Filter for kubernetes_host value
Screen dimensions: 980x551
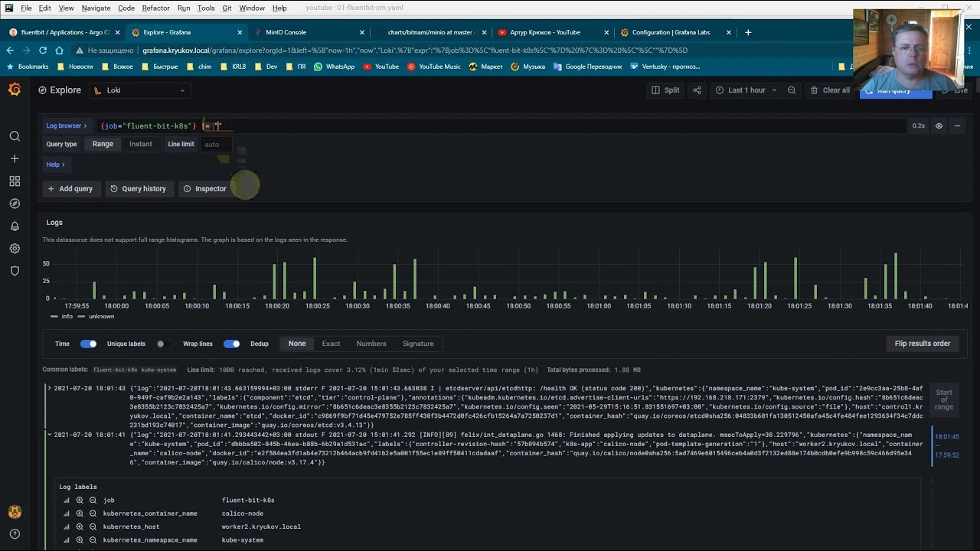[80, 527]
